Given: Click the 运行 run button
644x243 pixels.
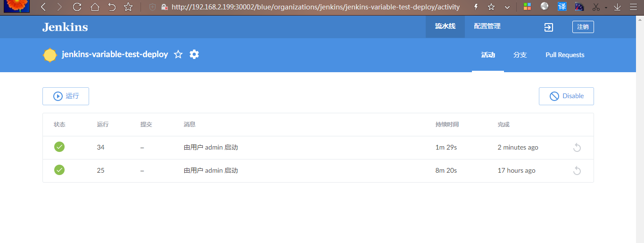Looking at the screenshot, I should pyautogui.click(x=66, y=96).
